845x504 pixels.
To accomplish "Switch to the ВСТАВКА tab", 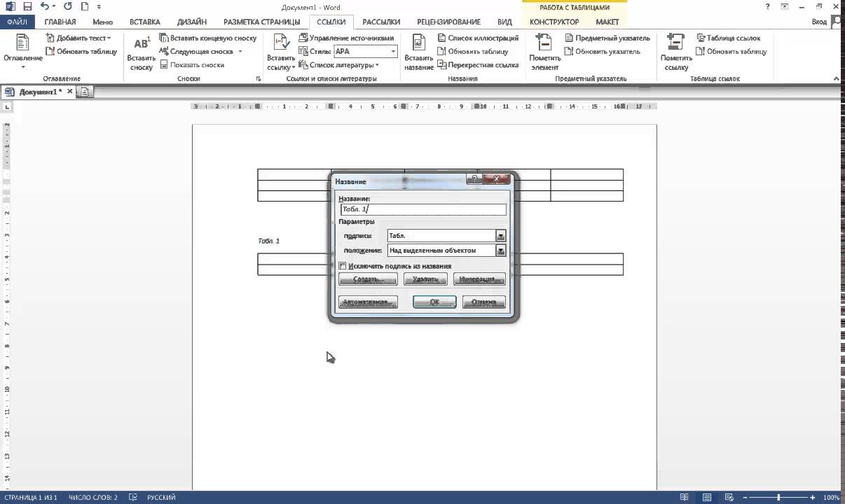I will pos(145,22).
